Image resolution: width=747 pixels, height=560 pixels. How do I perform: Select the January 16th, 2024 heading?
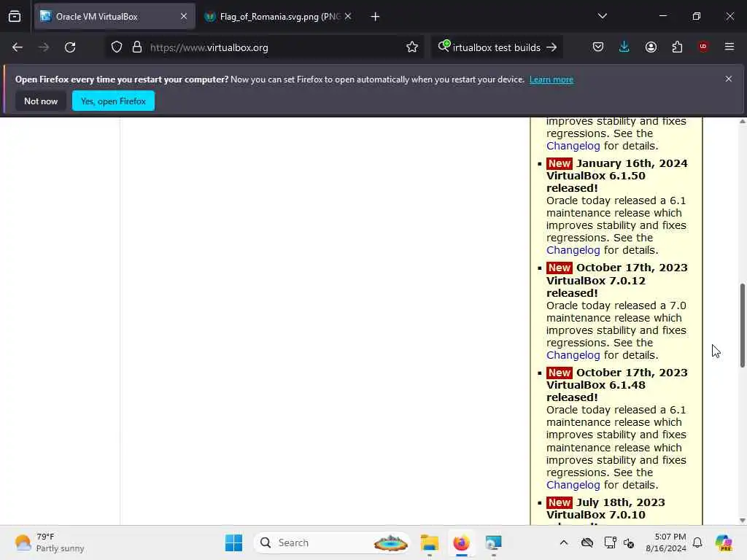pos(632,163)
